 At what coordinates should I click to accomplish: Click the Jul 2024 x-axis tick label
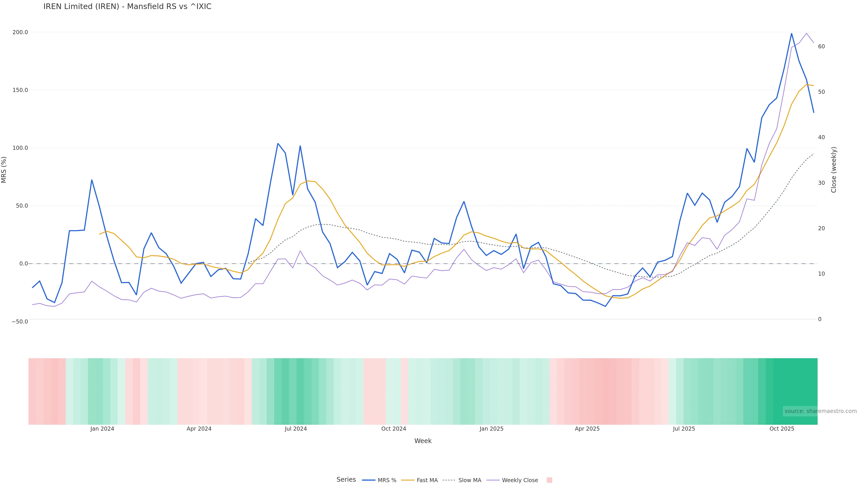[295, 429]
